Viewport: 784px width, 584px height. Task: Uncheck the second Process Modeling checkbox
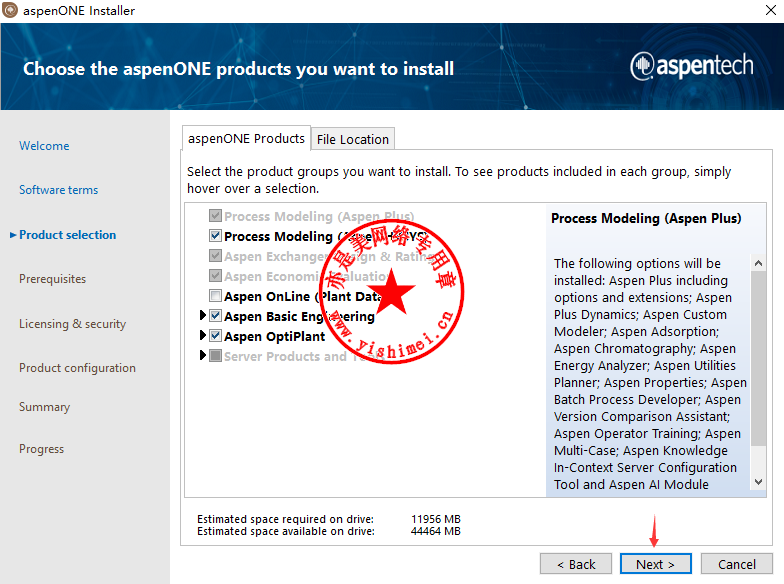click(x=216, y=236)
